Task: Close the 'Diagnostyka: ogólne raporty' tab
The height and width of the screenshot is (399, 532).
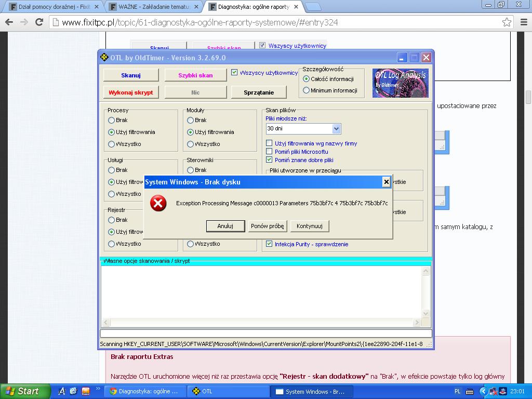Action: click(x=296, y=7)
